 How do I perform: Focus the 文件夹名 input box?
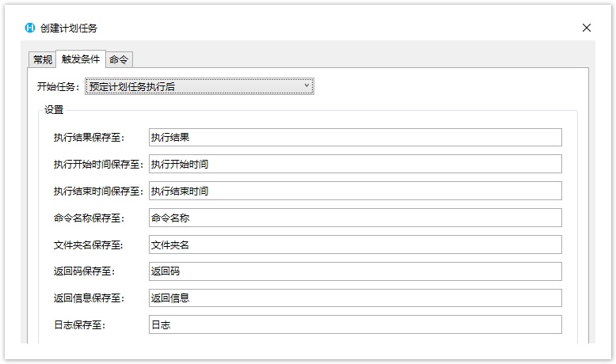[x=356, y=245]
